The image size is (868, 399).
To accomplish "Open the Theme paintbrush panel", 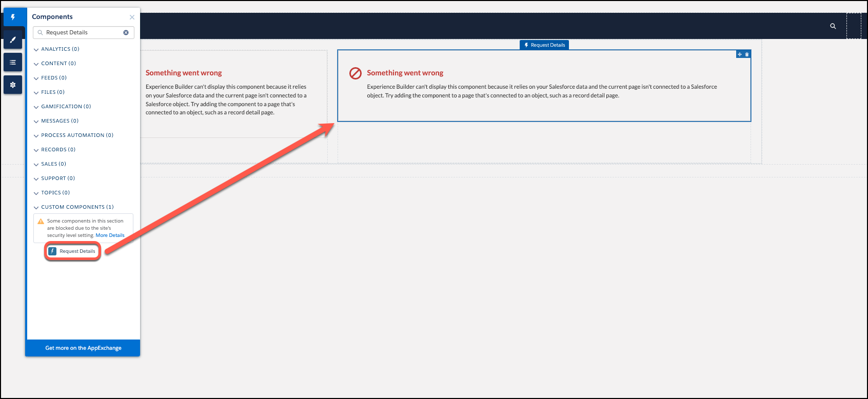I will tap(13, 39).
